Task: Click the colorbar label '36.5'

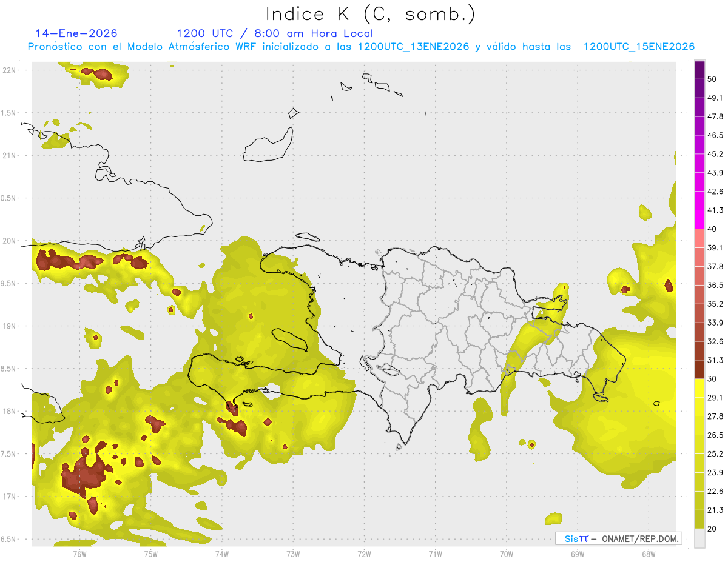Action: tap(715, 285)
